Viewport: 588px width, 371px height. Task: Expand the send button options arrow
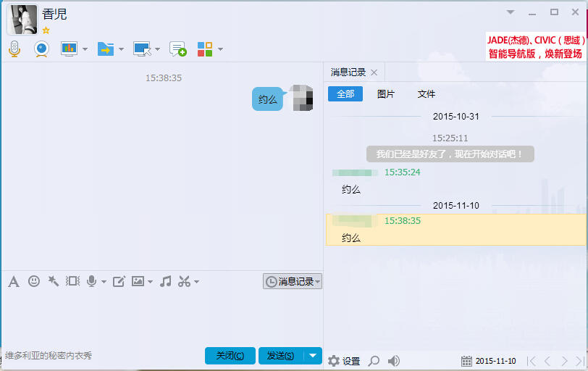[x=313, y=356]
